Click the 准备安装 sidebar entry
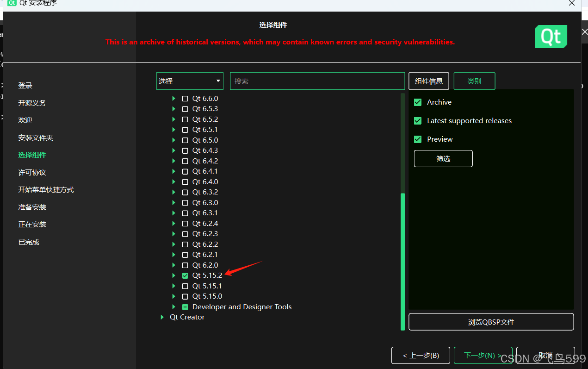Image resolution: width=588 pixels, height=369 pixels. pyautogui.click(x=32, y=207)
